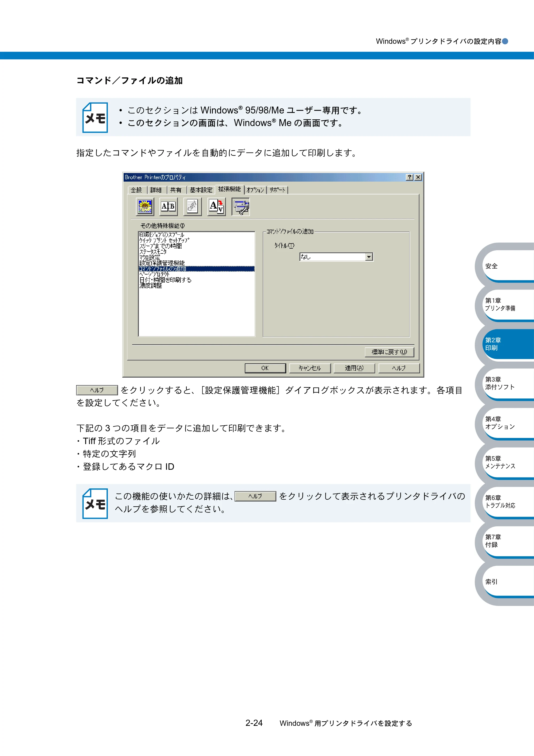Click the キャンセル button
This screenshot has width=534, height=756.
point(310,368)
